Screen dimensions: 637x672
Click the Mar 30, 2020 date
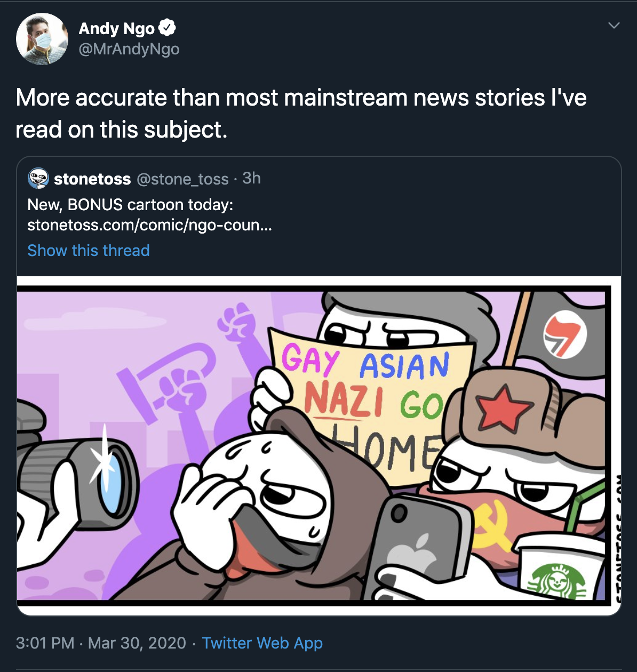pos(137,643)
